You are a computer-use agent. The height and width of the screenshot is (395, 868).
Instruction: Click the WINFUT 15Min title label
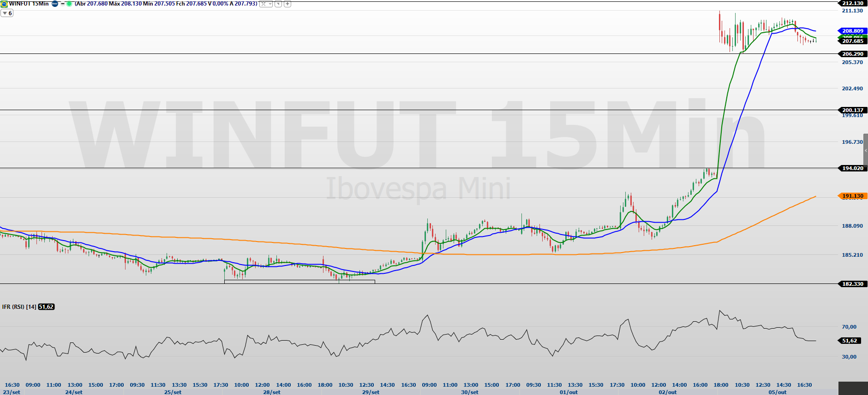[x=29, y=4]
